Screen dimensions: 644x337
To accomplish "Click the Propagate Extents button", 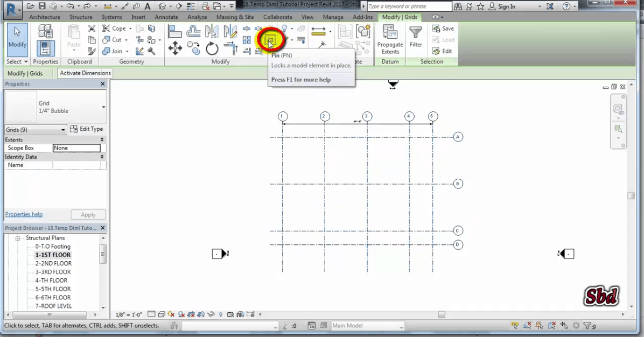I will pos(390,40).
